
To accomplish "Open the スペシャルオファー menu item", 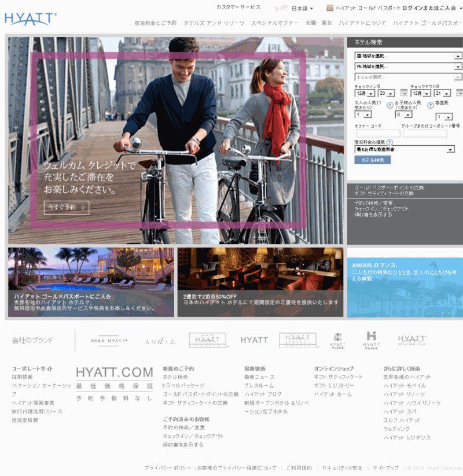I will (275, 23).
